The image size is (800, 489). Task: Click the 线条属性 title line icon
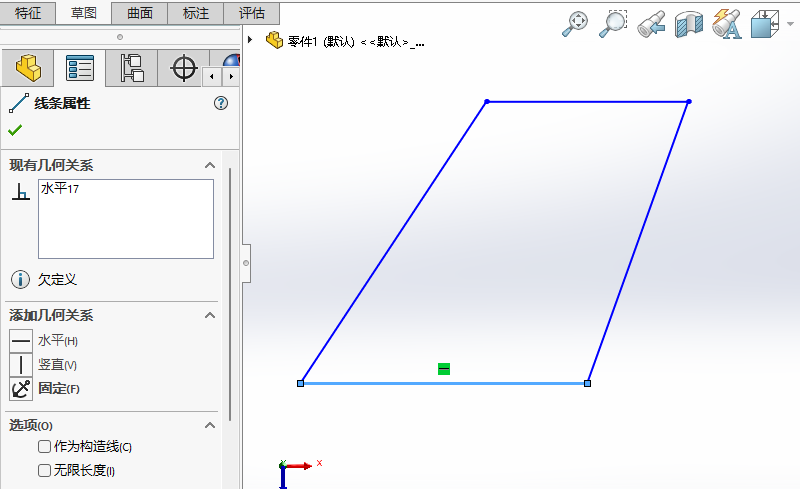(19, 103)
